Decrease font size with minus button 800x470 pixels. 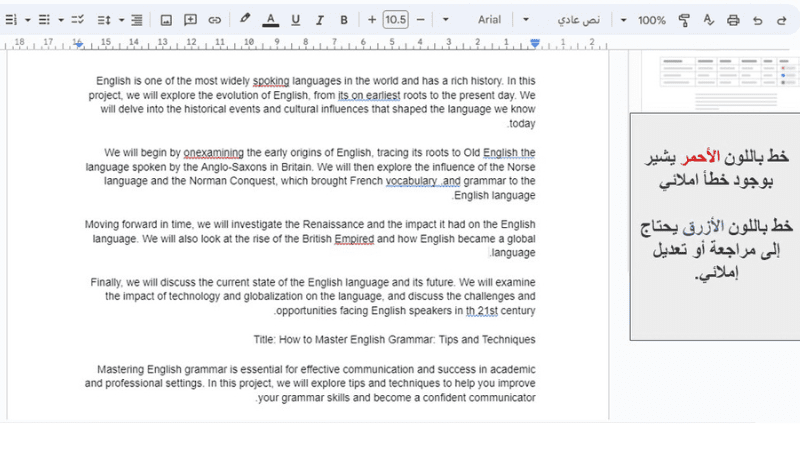[x=420, y=20]
